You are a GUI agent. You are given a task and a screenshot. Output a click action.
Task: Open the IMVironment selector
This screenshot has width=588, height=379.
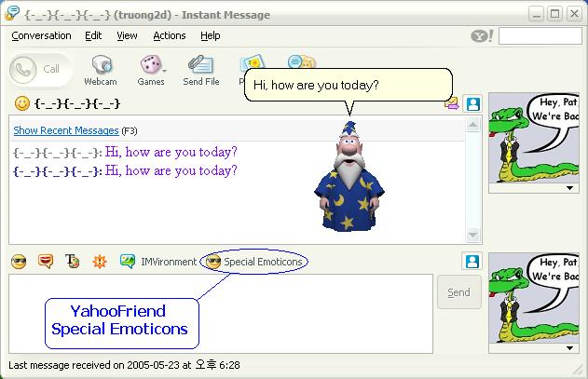coord(157,262)
